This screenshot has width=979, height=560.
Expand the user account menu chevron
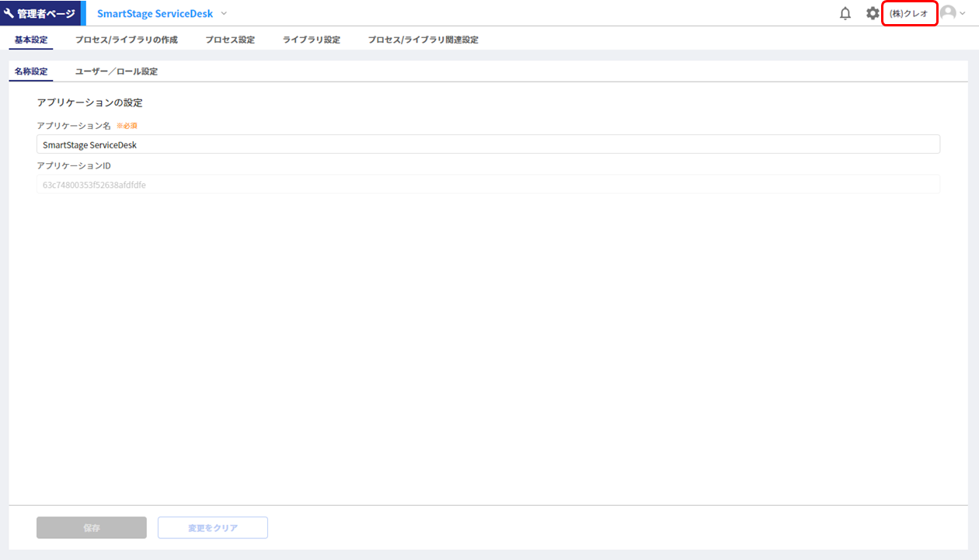click(963, 13)
